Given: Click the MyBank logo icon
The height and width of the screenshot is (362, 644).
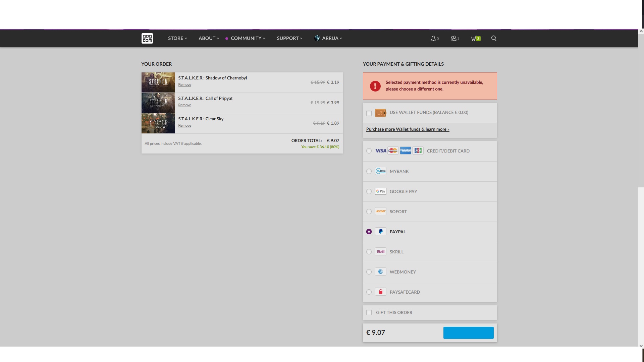Looking at the screenshot, I should [381, 171].
